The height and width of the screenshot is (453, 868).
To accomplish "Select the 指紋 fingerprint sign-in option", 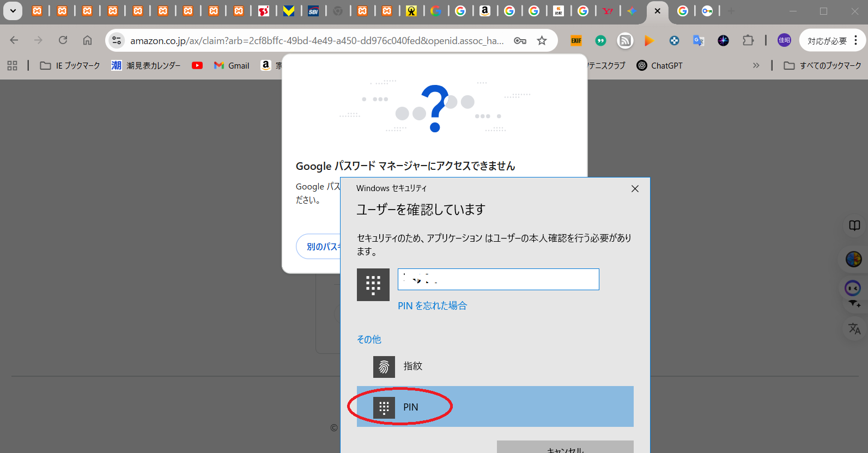I will point(412,366).
